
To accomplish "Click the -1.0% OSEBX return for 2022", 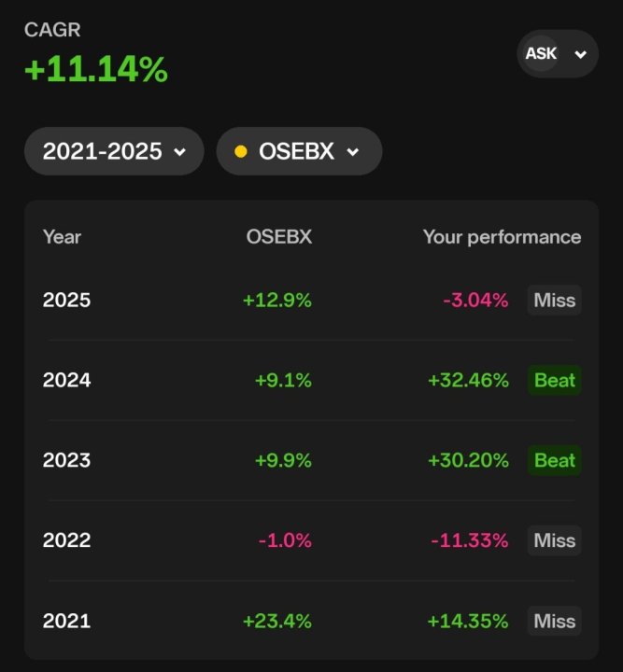I will (x=285, y=540).
